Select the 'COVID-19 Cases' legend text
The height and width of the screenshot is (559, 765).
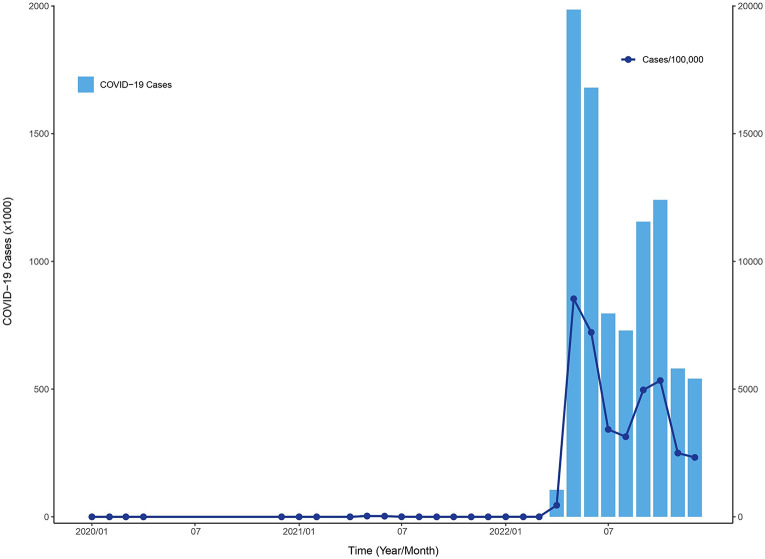(136, 85)
